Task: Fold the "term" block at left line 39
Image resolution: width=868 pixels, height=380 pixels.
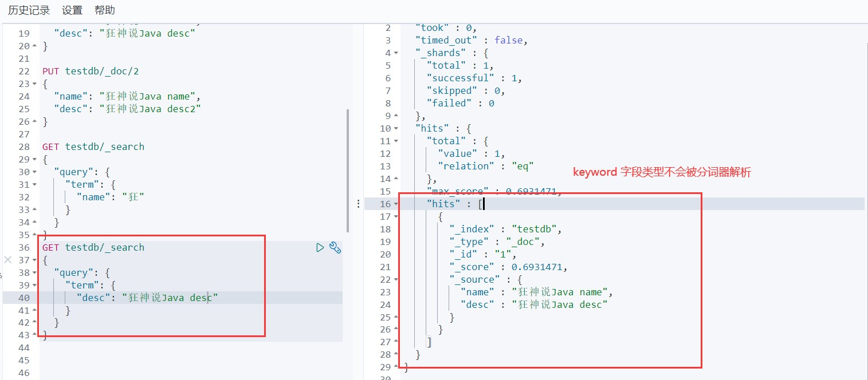Action: pos(34,286)
